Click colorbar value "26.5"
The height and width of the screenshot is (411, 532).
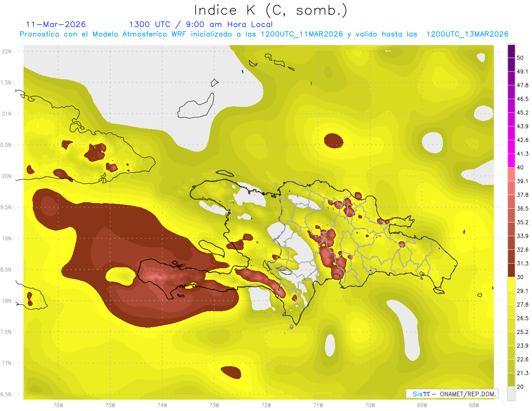[523, 318]
